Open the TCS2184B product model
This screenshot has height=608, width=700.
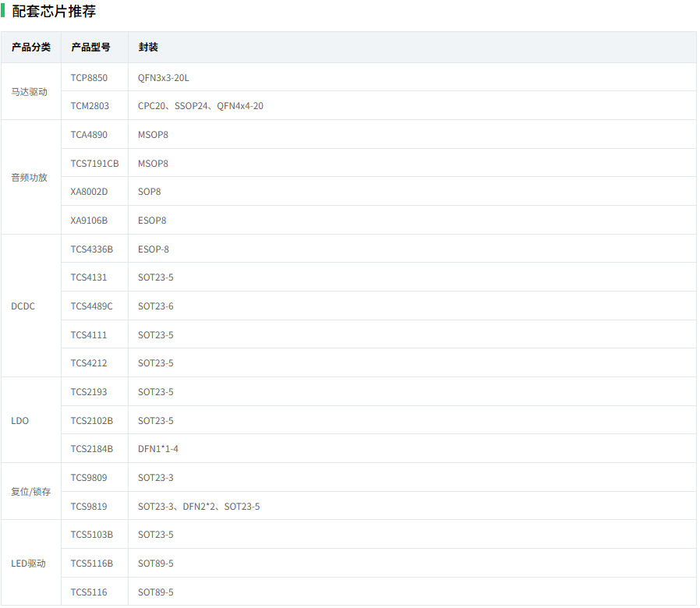[x=92, y=449]
